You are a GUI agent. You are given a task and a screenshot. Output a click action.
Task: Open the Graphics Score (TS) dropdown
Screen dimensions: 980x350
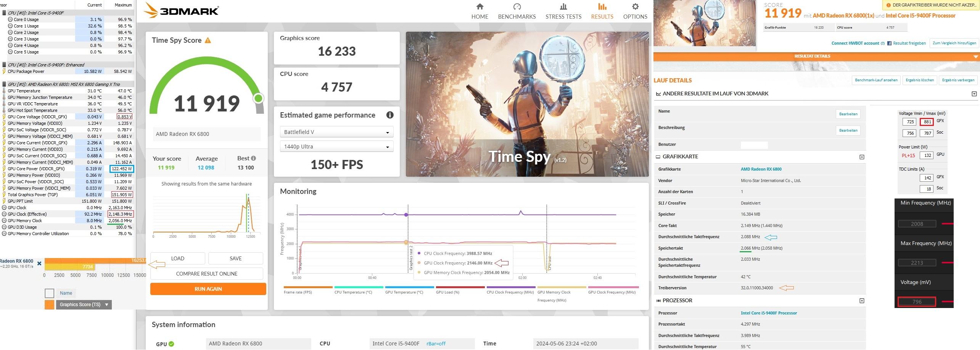coord(84,305)
